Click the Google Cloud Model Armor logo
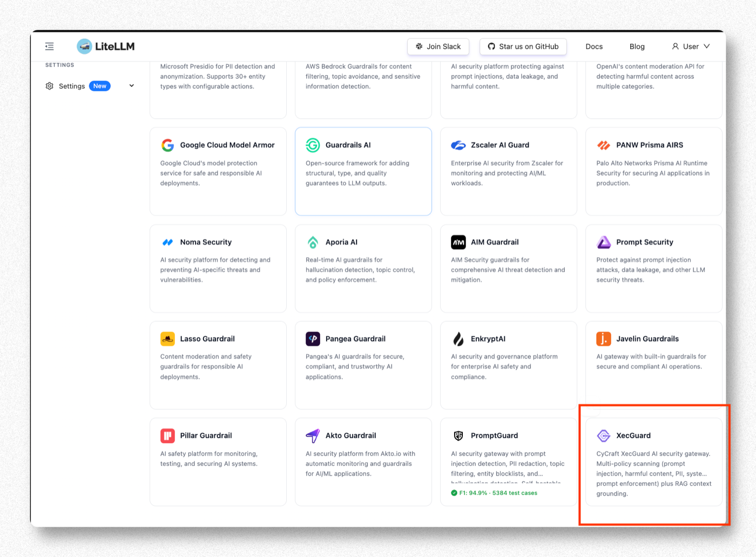The height and width of the screenshot is (557, 756). (167, 145)
